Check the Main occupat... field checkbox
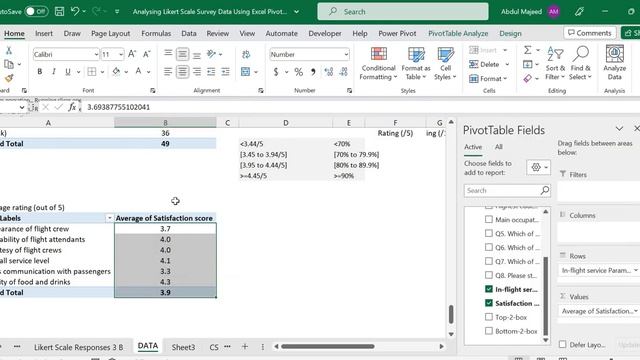Screen dimensions: 640x360 coord(489,220)
